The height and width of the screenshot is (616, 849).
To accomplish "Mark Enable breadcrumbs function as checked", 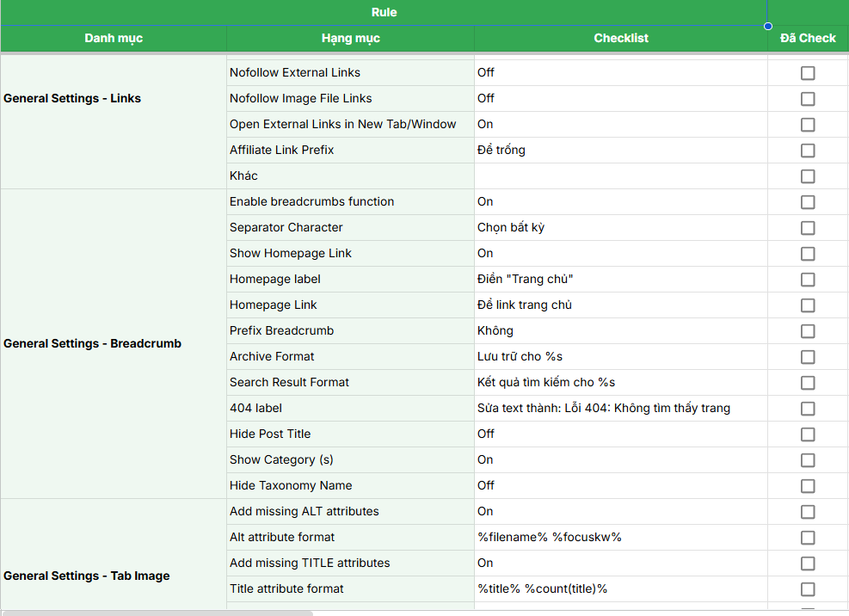I will (807, 202).
